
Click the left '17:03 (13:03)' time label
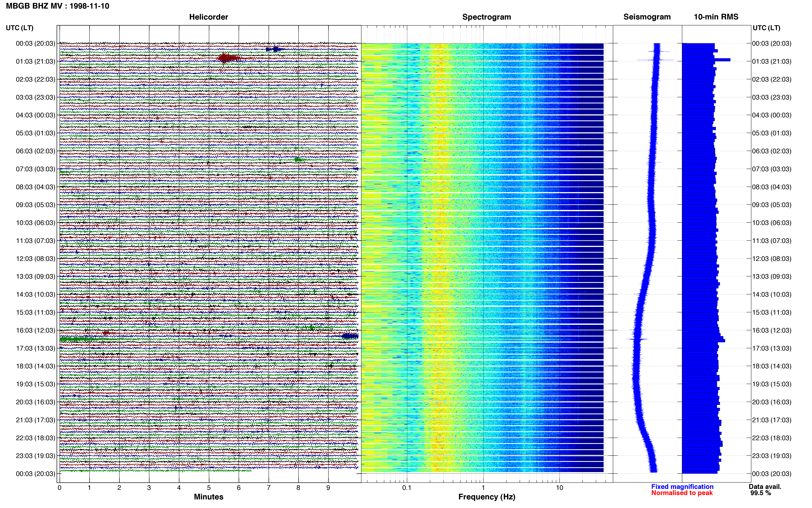[x=36, y=348]
